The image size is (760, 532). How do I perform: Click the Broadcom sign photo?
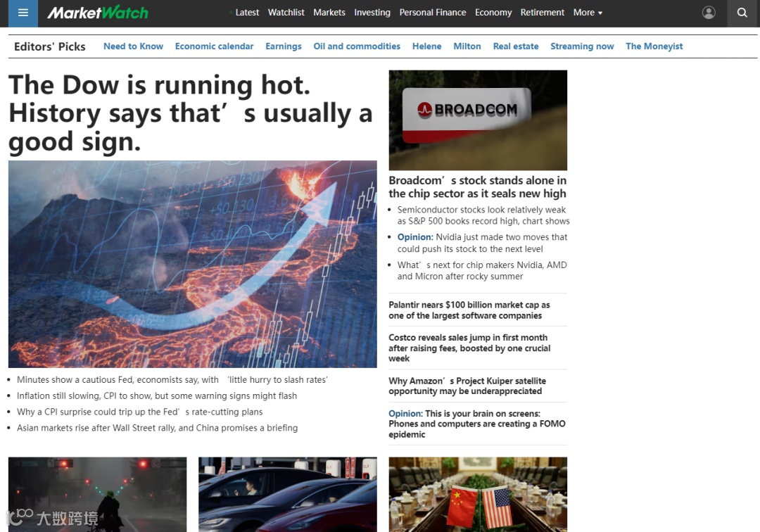point(478,120)
